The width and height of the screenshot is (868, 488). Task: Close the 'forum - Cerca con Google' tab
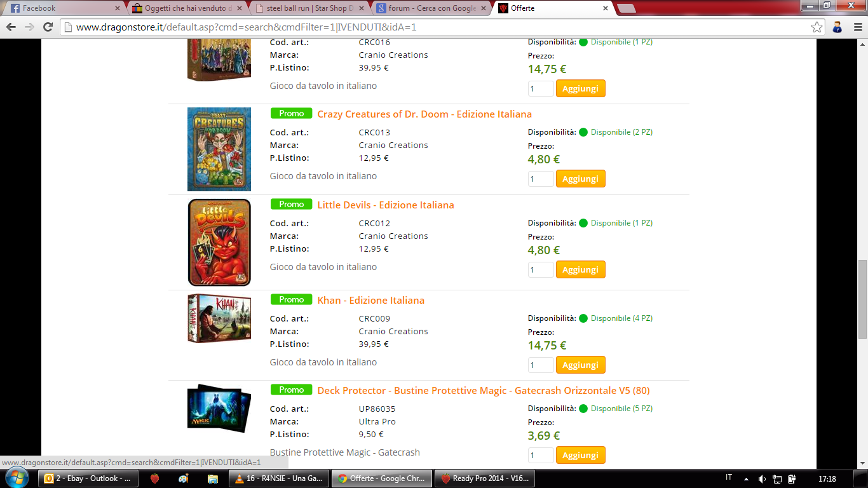coord(483,9)
